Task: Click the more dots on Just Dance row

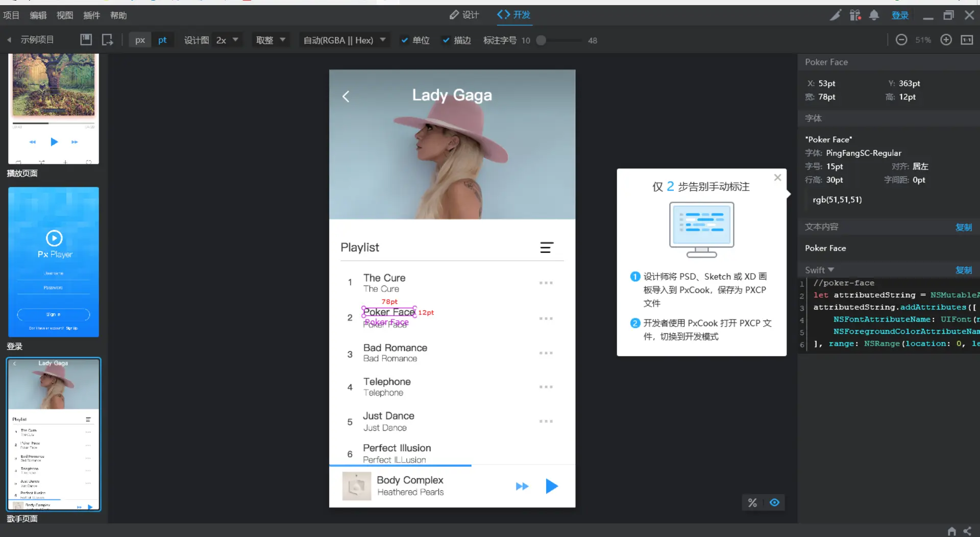Action: [x=546, y=422]
